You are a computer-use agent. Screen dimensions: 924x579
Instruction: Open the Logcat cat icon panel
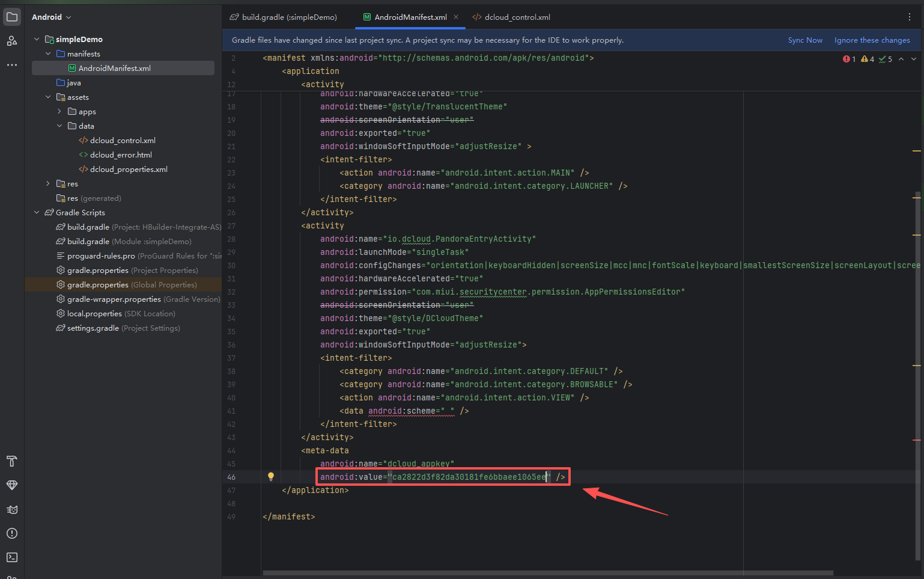12,509
